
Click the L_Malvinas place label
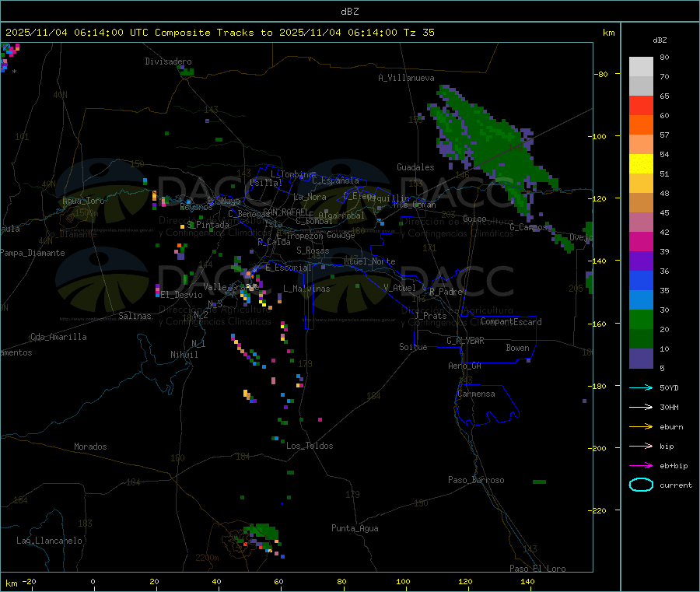(x=306, y=289)
